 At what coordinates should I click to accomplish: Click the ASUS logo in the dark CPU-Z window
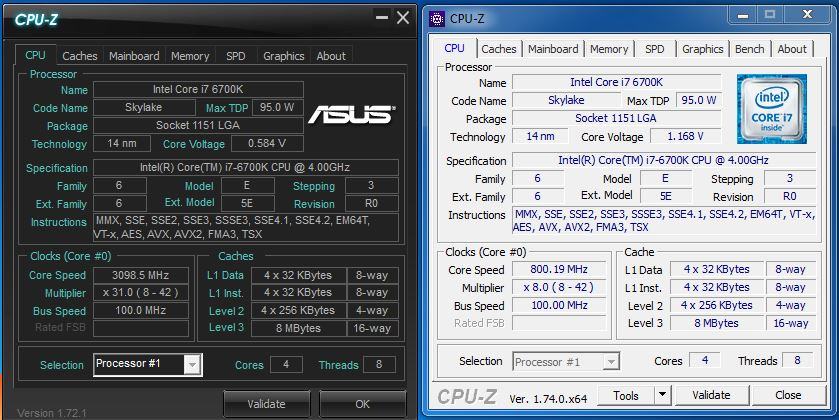351,114
